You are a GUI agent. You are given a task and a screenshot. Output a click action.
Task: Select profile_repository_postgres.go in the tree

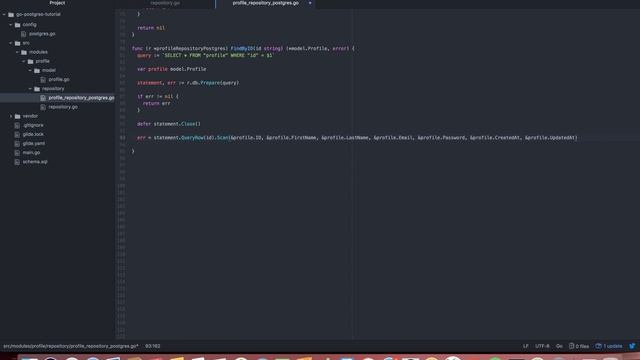point(81,98)
